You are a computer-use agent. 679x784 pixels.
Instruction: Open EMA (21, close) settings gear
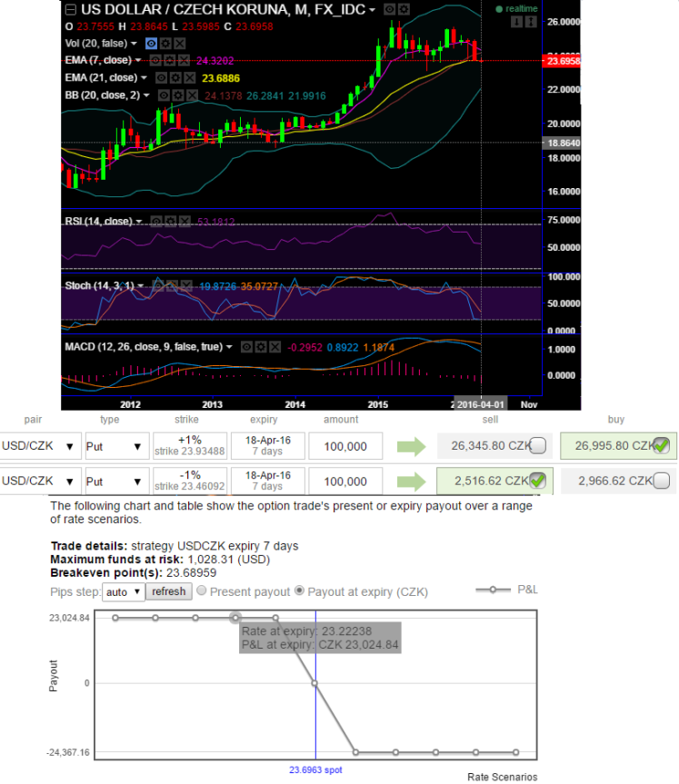(175, 78)
